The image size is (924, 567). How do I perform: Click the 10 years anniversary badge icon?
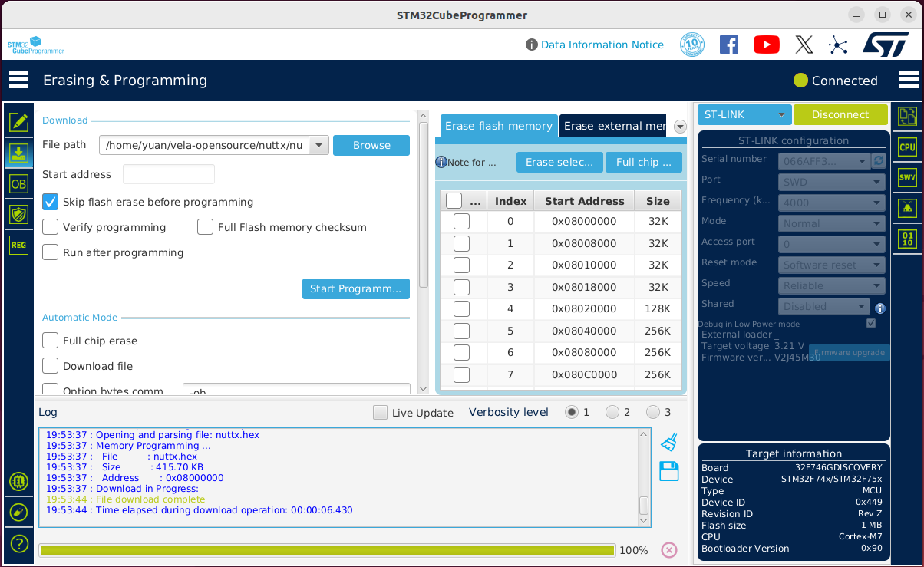tap(692, 45)
